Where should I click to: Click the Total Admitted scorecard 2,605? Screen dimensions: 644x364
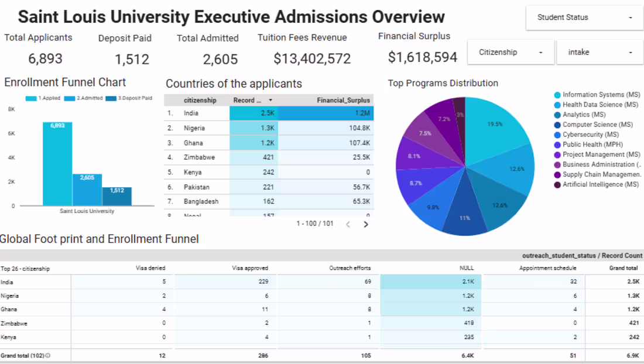tap(220, 60)
